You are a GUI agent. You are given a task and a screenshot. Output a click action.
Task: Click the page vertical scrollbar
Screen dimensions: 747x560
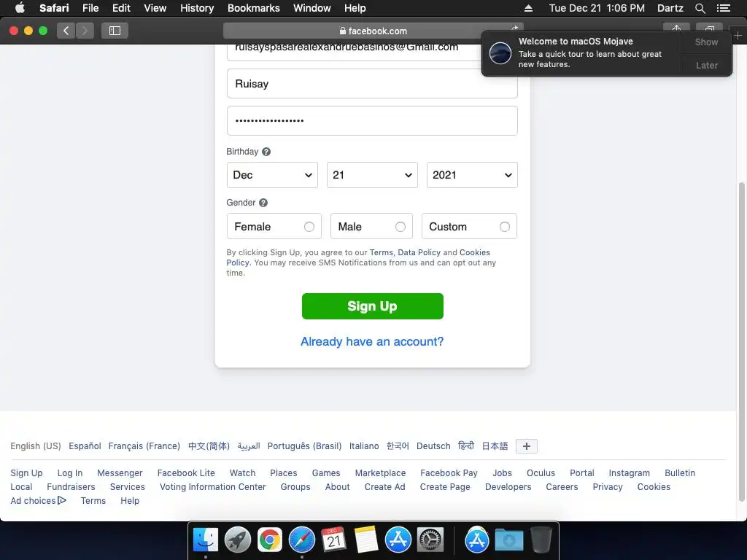tap(741, 341)
